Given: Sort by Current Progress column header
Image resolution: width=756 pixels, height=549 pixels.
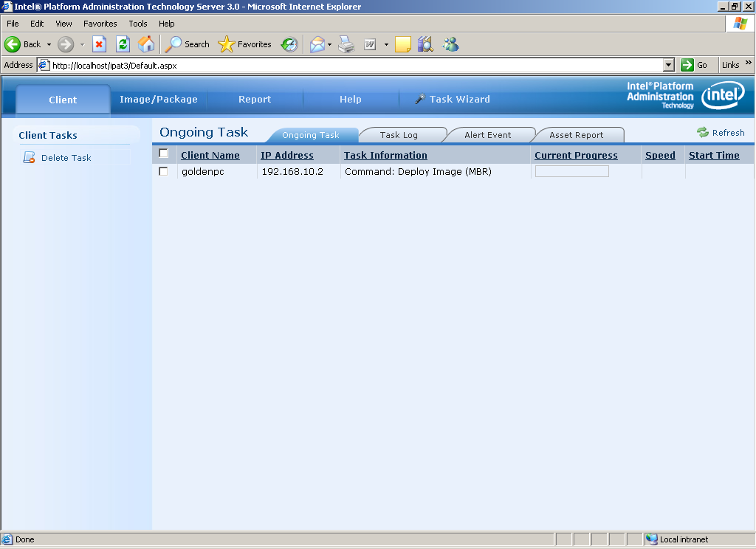Looking at the screenshot, I should (576, 155).
